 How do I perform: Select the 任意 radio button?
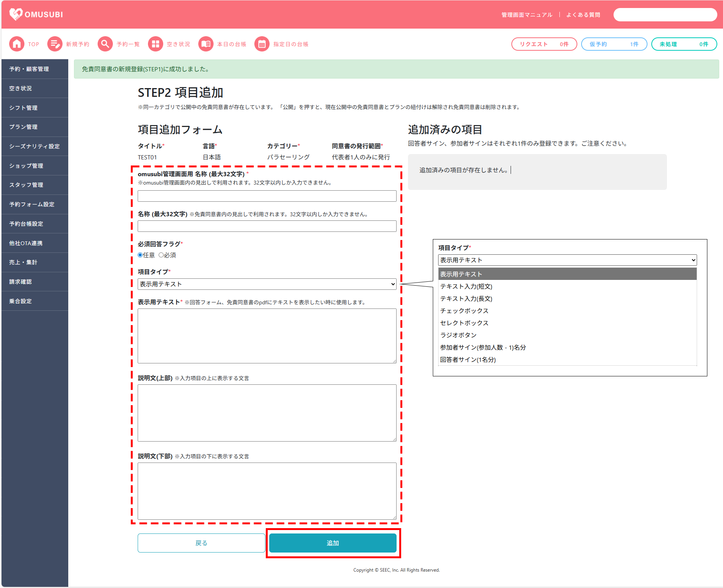pyautogui.click(x=140, y=255)
